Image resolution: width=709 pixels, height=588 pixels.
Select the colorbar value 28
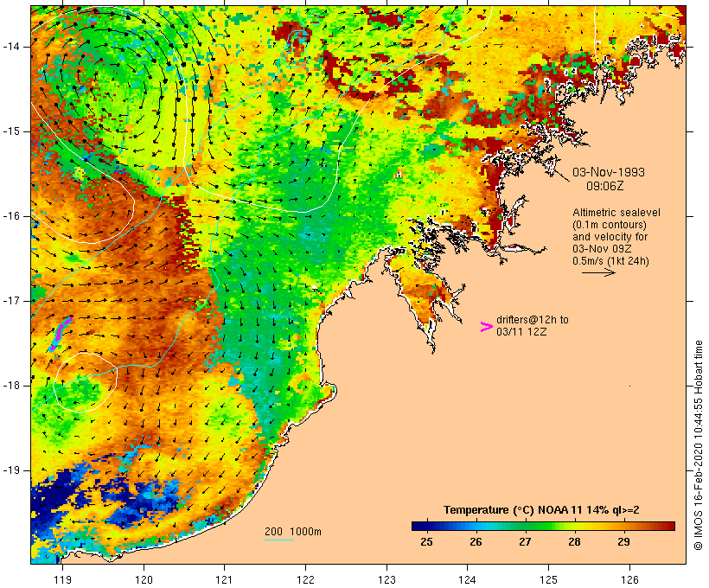574,542
